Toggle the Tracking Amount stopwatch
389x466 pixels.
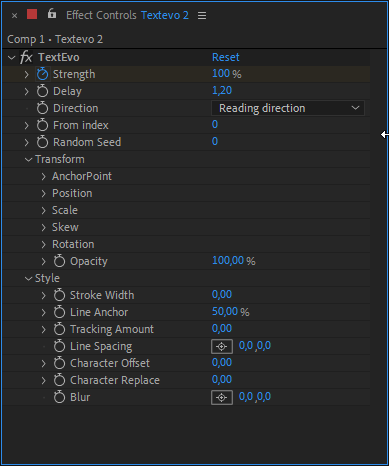click(59, 329)
